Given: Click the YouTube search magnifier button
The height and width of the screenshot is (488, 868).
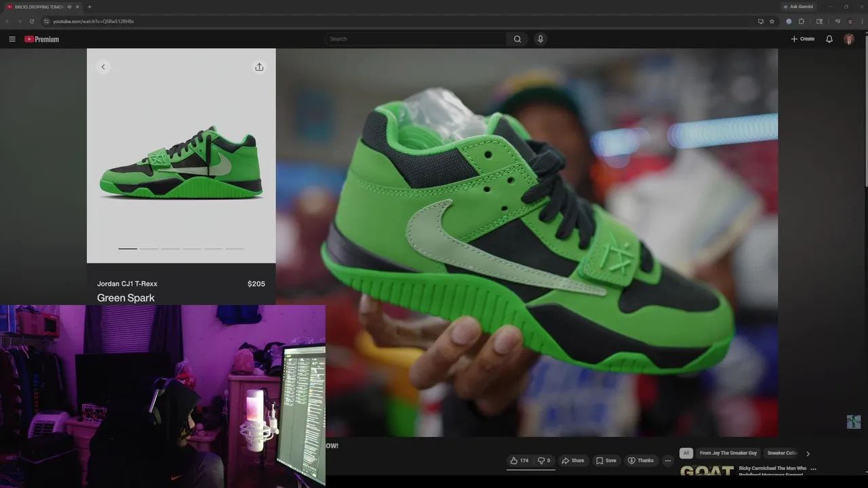Looking at the screenshot, I should 517,39.
